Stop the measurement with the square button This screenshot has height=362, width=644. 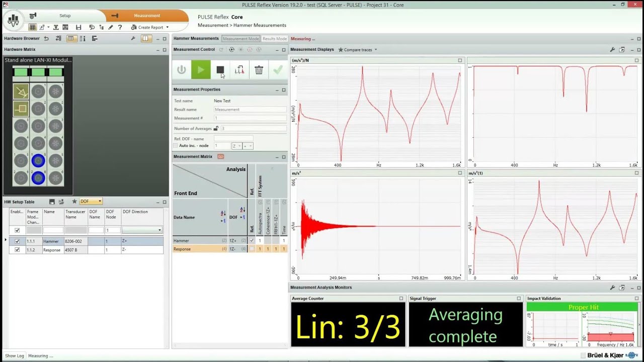pos(220,70)
